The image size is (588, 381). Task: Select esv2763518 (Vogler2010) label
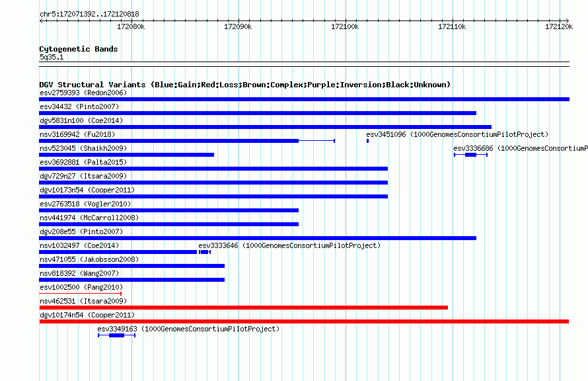point(85,204)
